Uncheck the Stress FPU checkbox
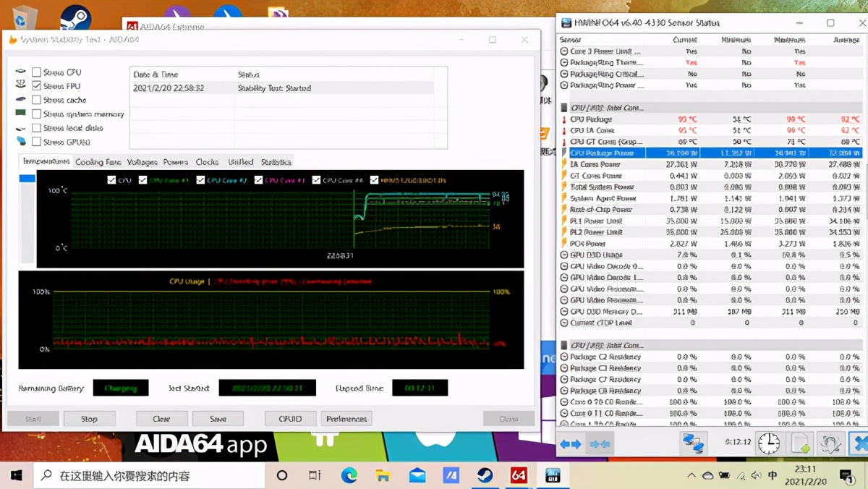Image resolution: width=868 pixels, height=489 pixels. point(37,86)
